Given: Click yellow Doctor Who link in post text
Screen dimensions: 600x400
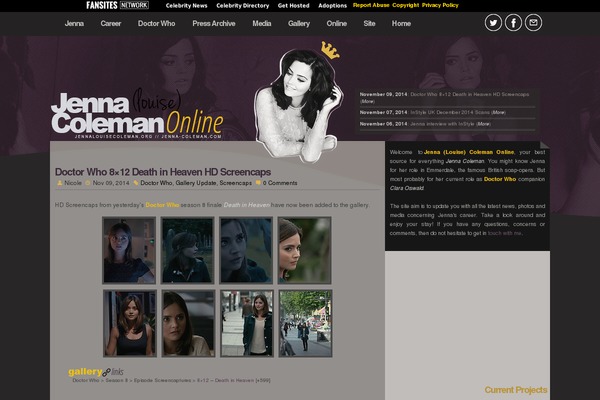Looking at the screenshot, I should coord(162,205).
